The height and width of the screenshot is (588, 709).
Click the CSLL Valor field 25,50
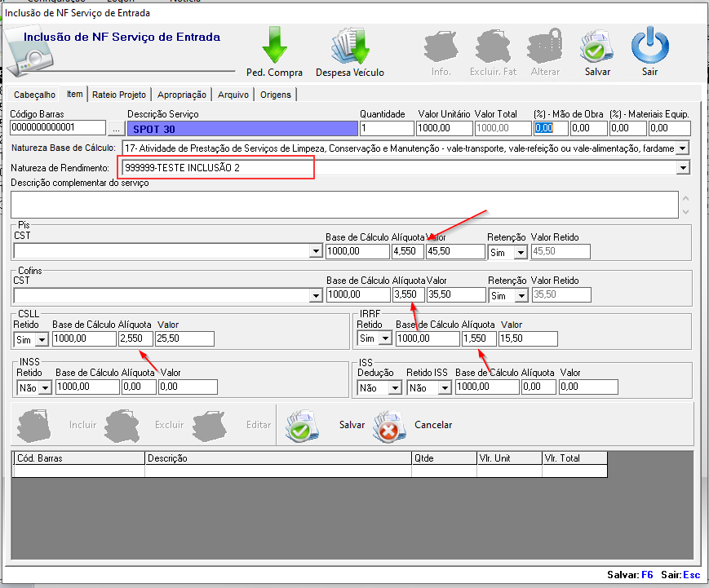coord(184,338)
